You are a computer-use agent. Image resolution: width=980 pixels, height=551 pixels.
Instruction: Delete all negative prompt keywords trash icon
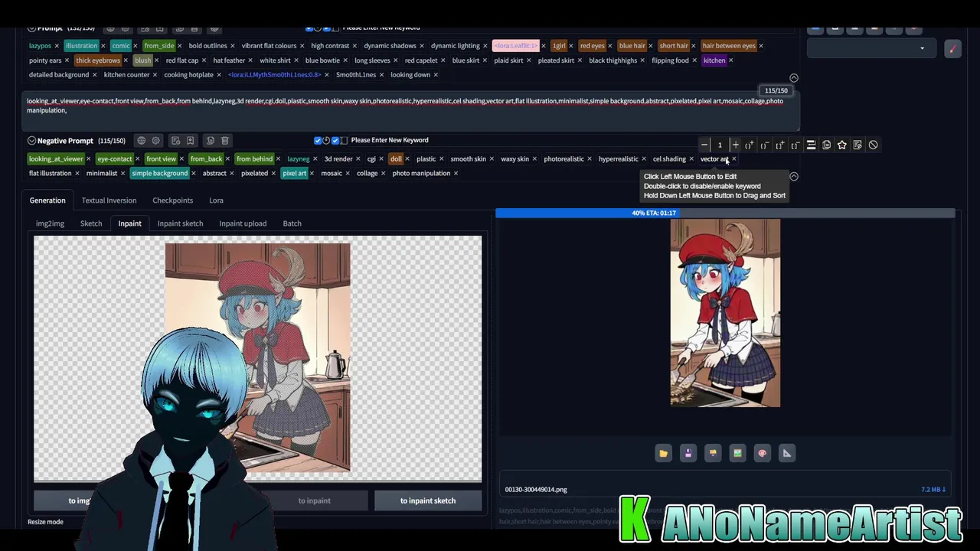click(x=225, y=141)
